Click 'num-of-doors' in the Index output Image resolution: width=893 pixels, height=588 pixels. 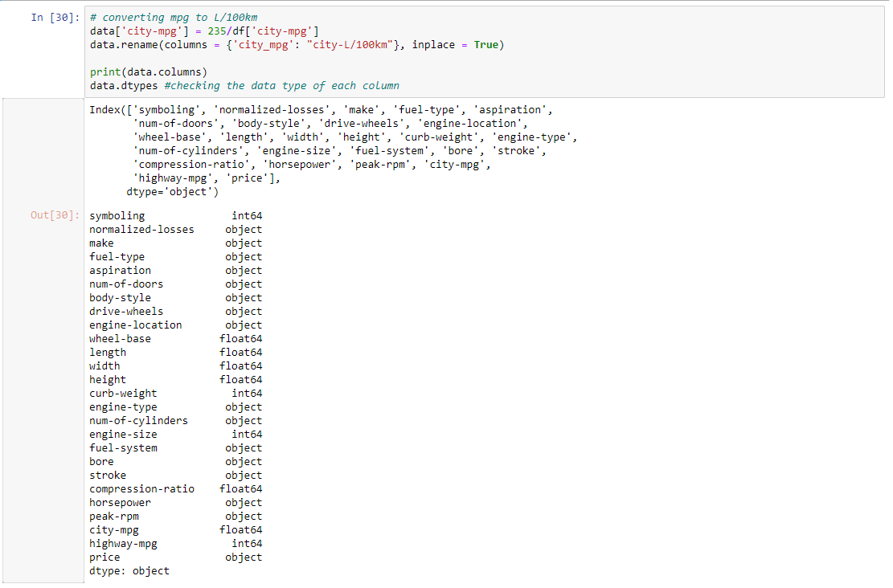[176, 124]
